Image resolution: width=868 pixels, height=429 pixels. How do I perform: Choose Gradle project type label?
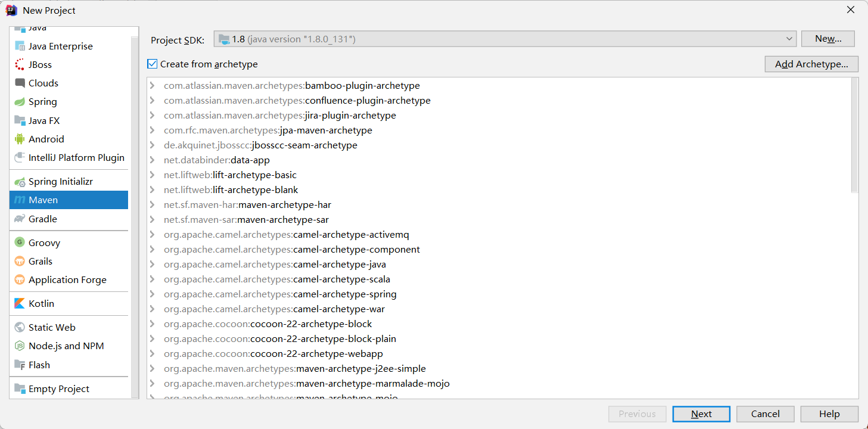tap(43, 219)
